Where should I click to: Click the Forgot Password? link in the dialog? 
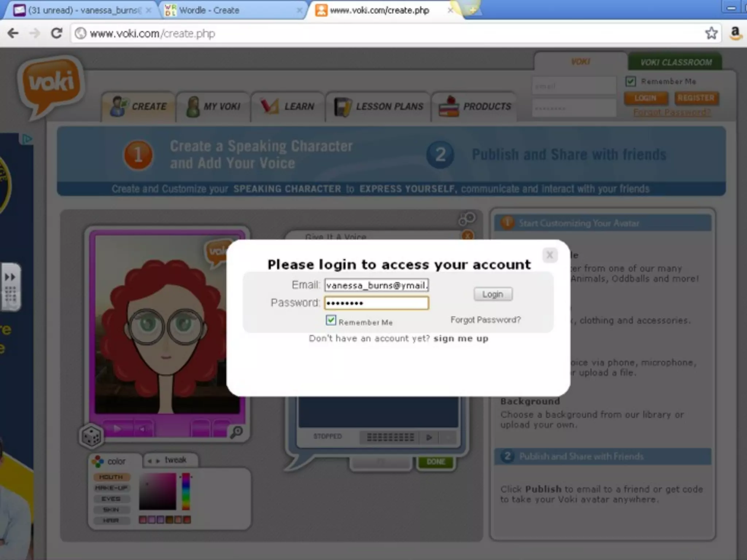(485, 320)
